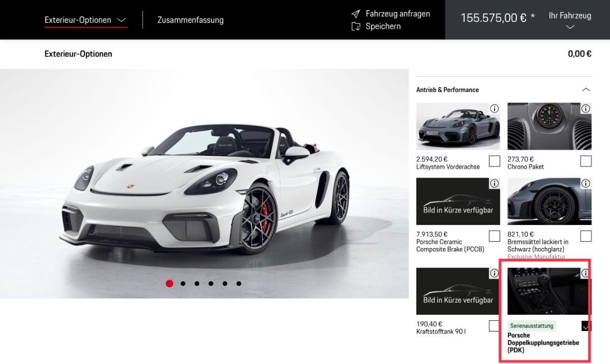
Task: Show info for Bremssättel lackiert in Schwarz
Action: (586, 183)
